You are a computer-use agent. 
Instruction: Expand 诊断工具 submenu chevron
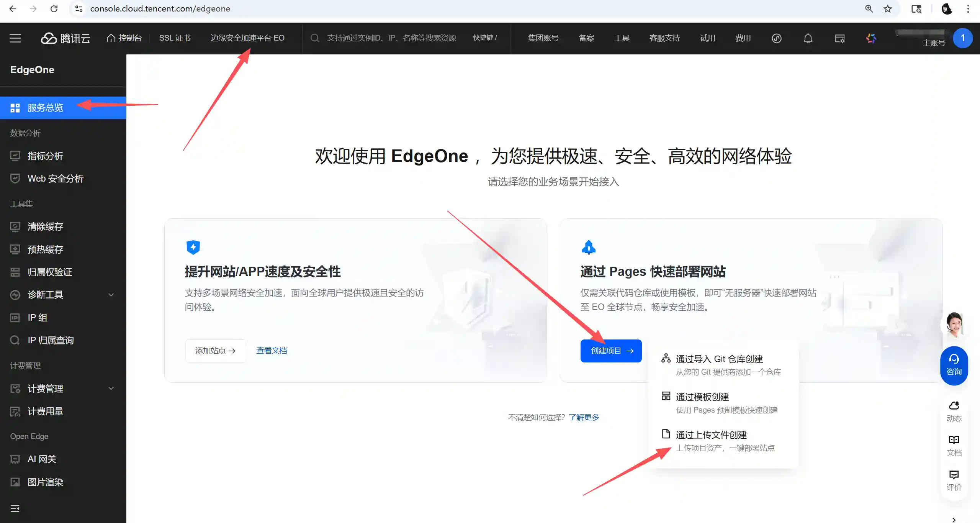tap(111, 295)
